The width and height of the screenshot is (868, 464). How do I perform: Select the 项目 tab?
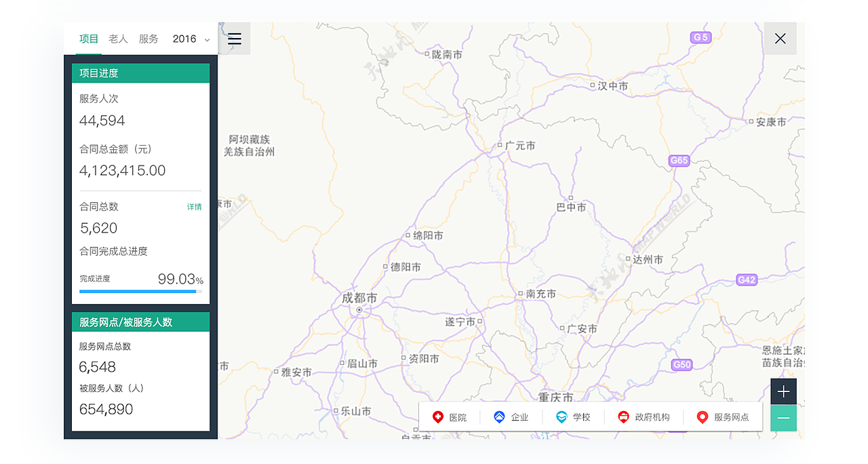tap(88, 39)
